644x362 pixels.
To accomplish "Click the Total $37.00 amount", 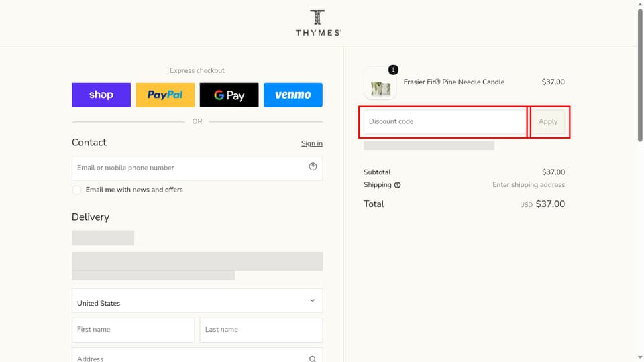I will (x=550, y=204).
